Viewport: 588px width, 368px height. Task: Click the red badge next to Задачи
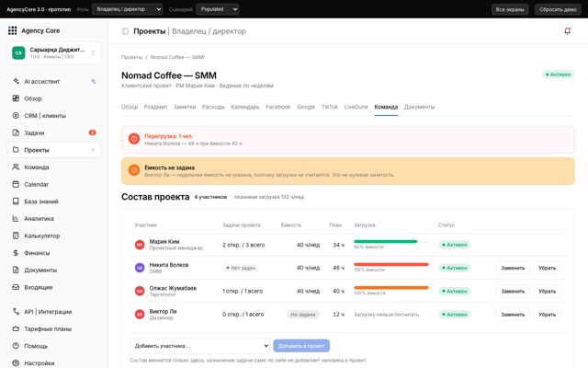tap(92, 132)
